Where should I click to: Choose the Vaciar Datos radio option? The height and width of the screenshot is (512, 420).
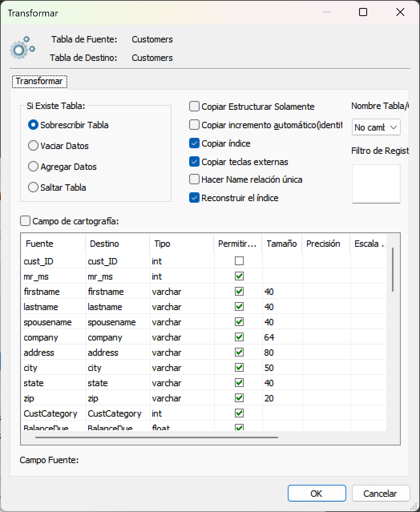[x=33, y=146]
